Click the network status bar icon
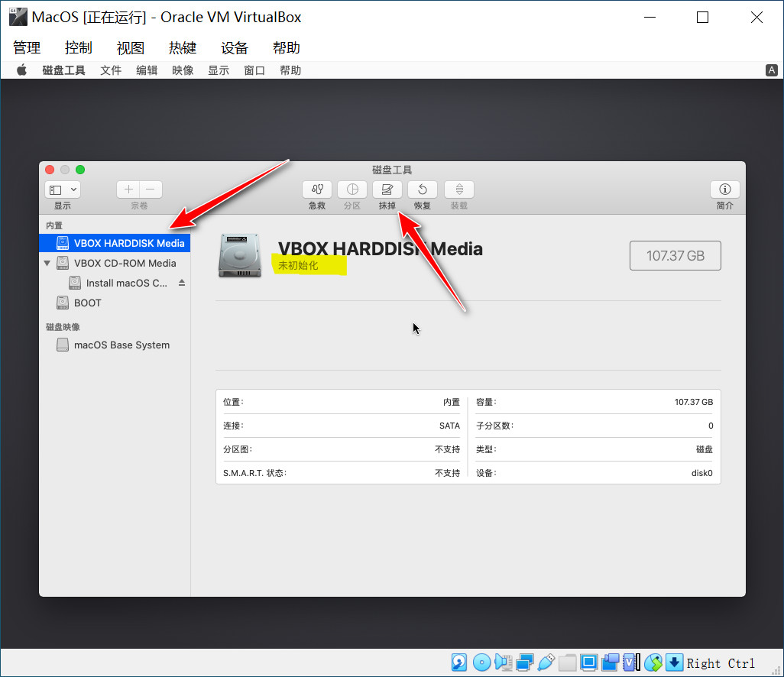The height and width of the screenshot is (677, 784). 524,662
